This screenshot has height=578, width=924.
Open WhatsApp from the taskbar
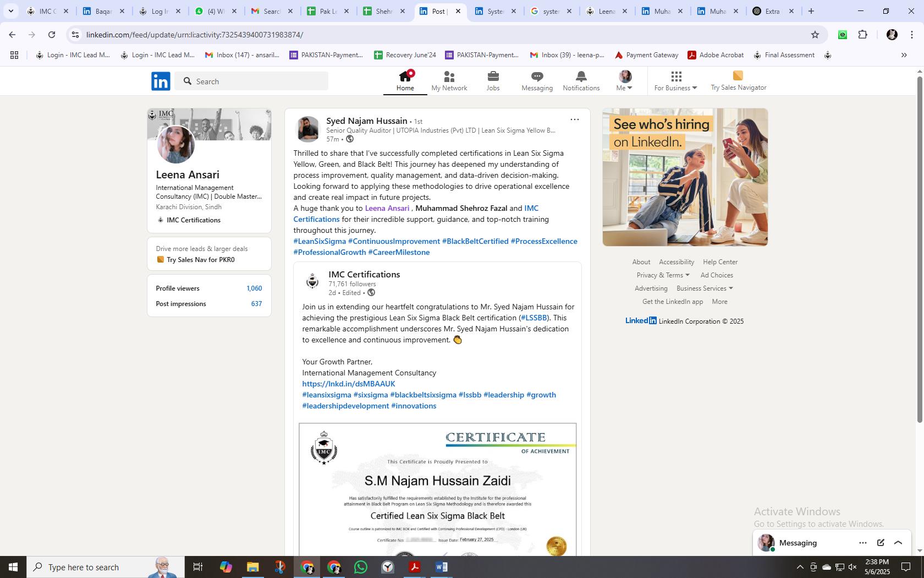[x=361, y=567]
